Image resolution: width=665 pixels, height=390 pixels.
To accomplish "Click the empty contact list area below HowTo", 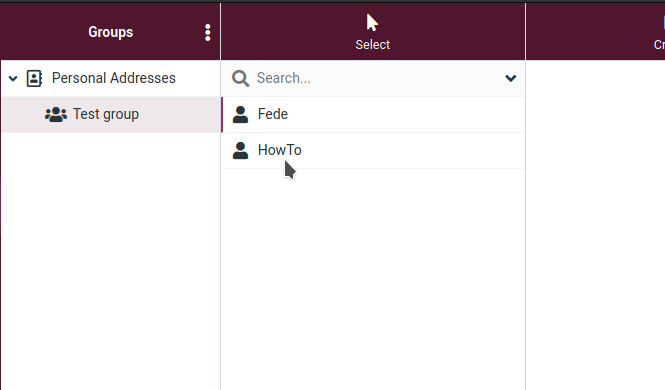I will pyautogui.click(x=373, y=279).
